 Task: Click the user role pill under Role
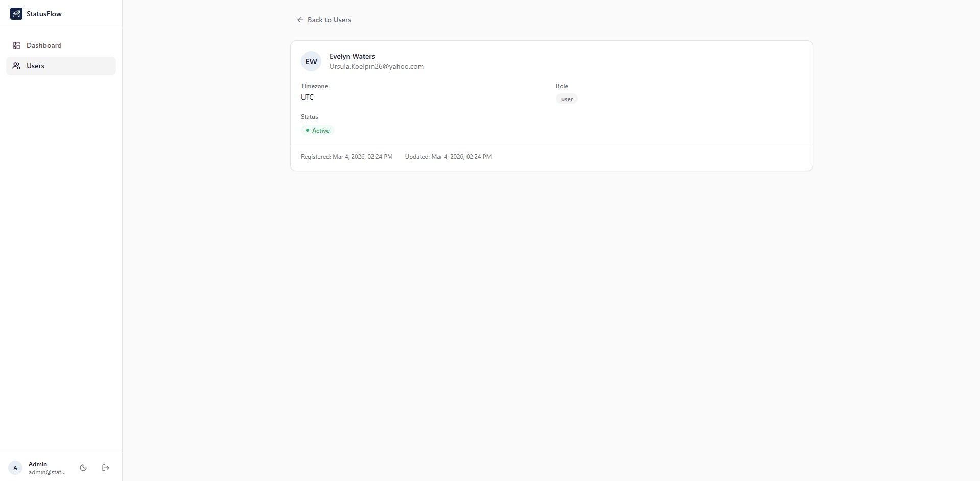pyautogui.click(x=566, y=99)
